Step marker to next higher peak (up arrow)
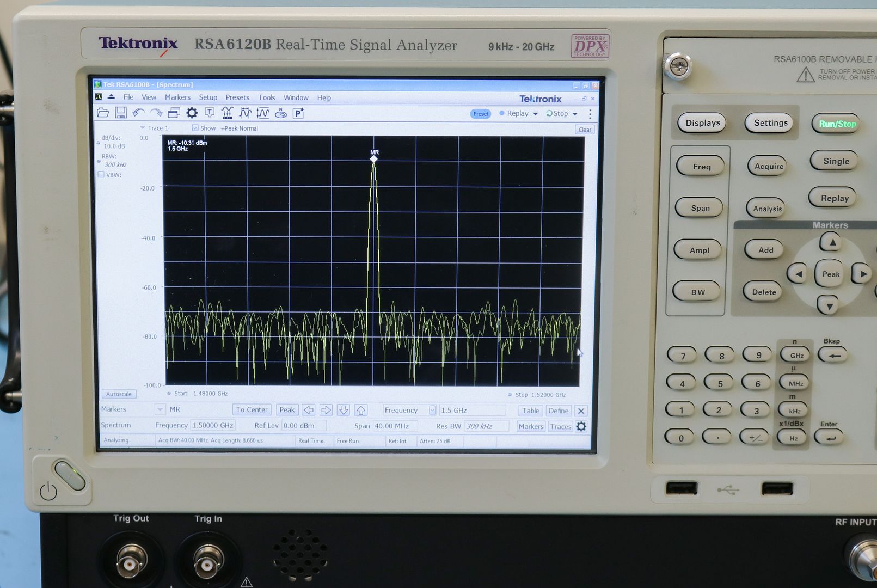Image resolution: width=877 pixels, height=588 pixels. pyautogui.click(x=361, y=410)
